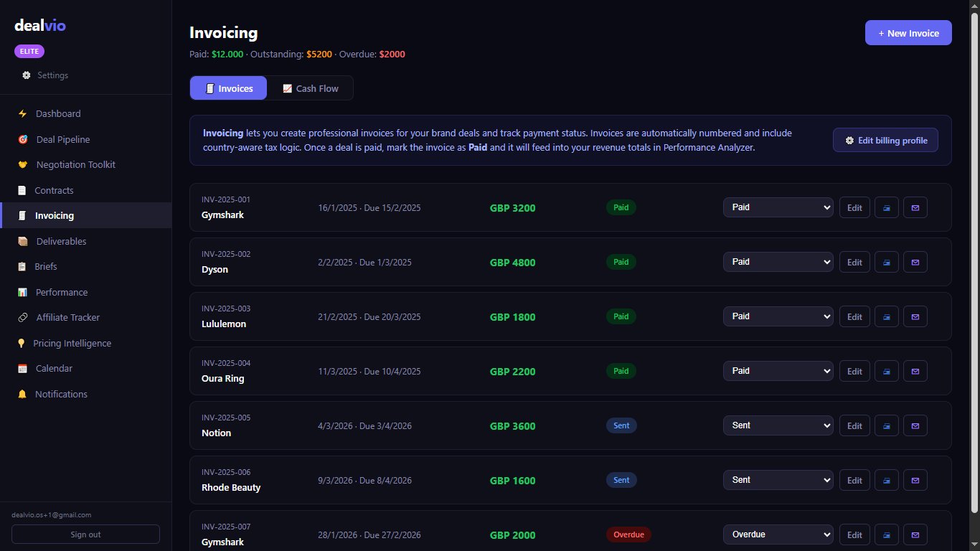Click the vertical page scrollbar
The width and height of the screenshot is (980, 551).
click(974, 258)
